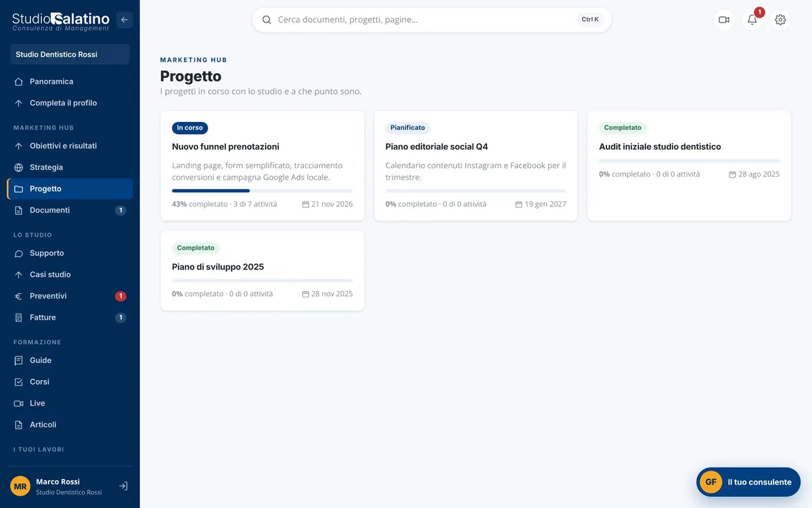Click the MR avatar at sidebar bottom
The height and width of the screenshot is (508, 812).
[x=20, y=486]
